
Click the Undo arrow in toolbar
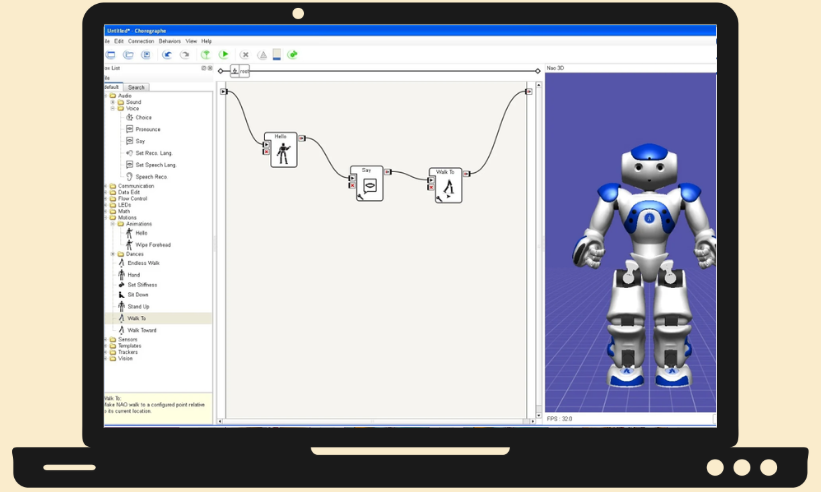[168, 55]
